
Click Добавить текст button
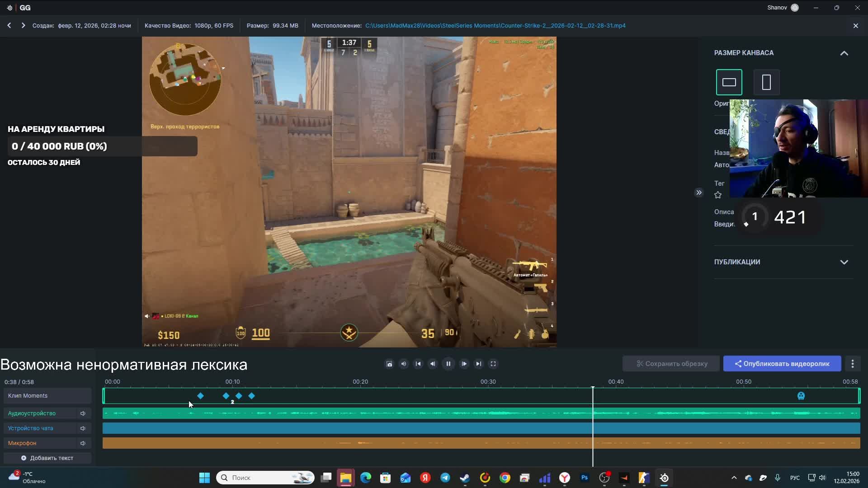pyautogui.click(x=47, y=458)
